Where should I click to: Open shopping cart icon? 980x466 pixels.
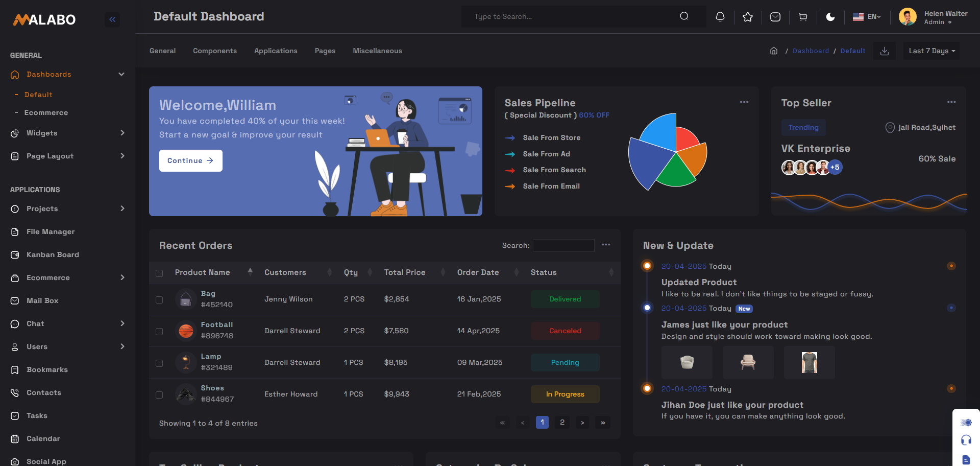(803, 17)
